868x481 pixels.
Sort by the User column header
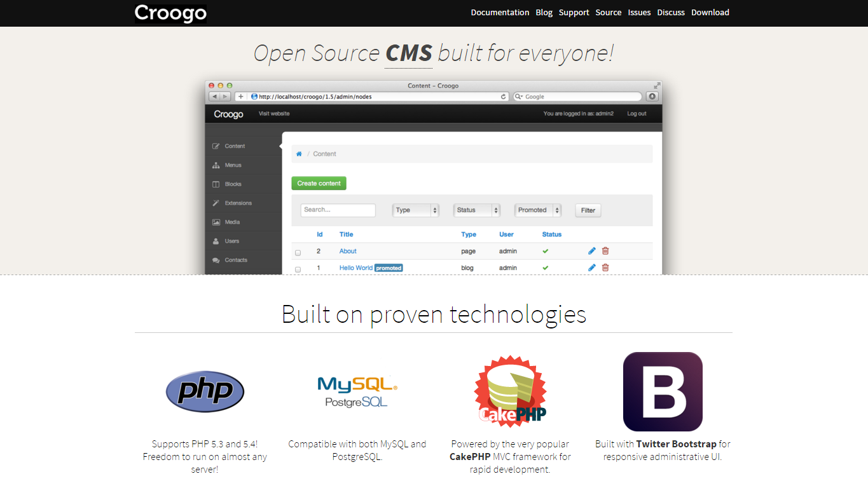506,234
